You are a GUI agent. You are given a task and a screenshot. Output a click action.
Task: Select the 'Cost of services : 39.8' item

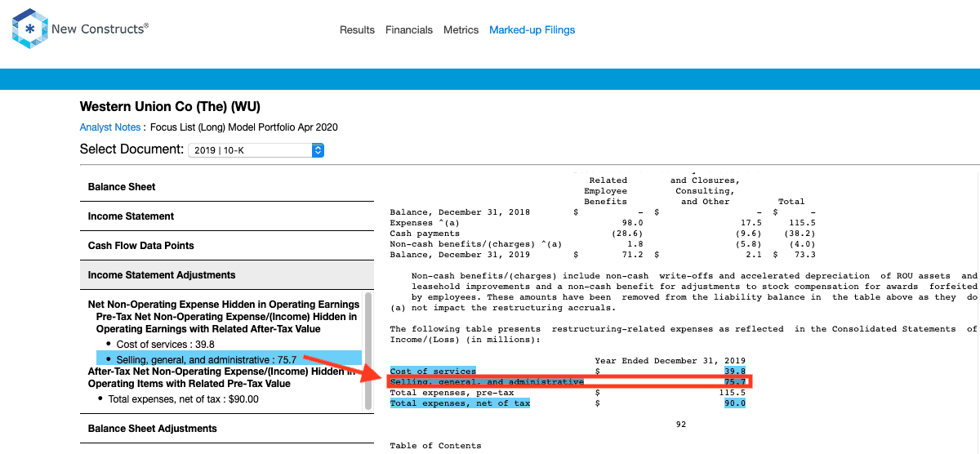(167, 345)
